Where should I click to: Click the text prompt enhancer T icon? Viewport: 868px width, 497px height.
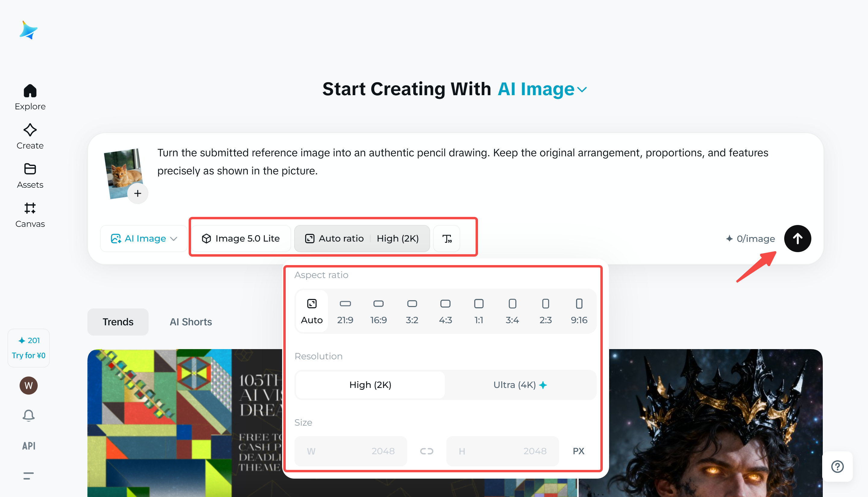pyautogui.click(x=447, y=239)
